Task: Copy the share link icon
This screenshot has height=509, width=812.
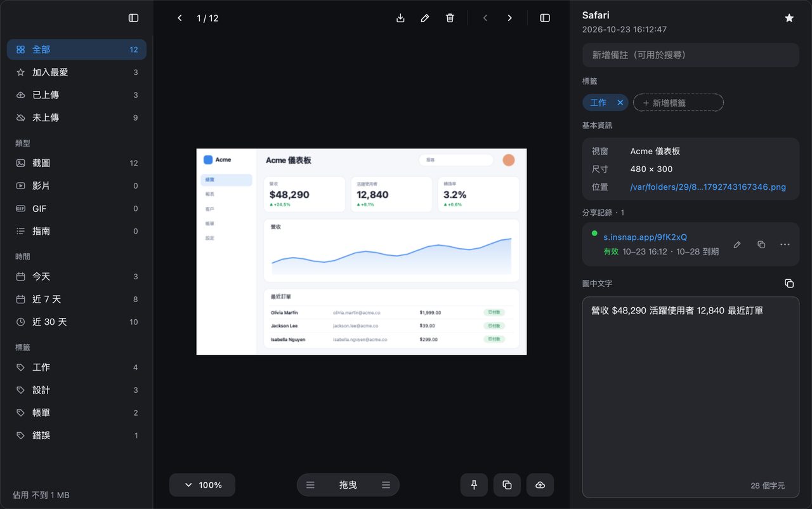Action: coord(761,244)
